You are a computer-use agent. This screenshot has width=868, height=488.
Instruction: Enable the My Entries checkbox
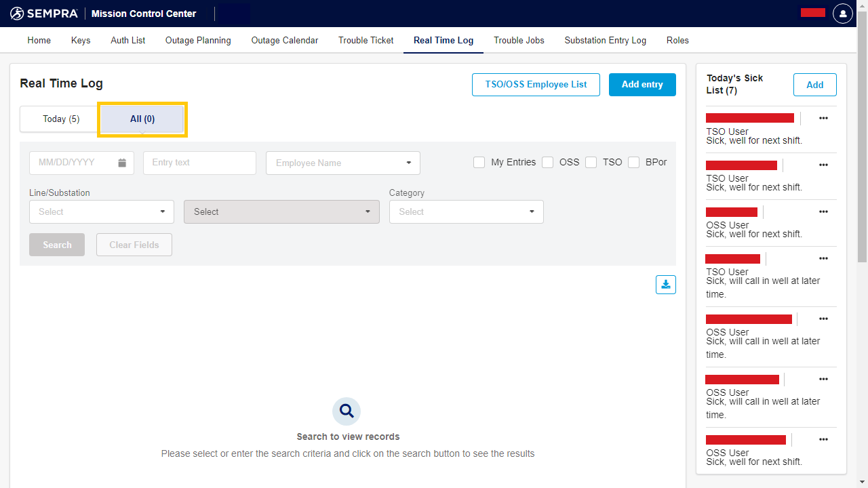pos(479,163)
